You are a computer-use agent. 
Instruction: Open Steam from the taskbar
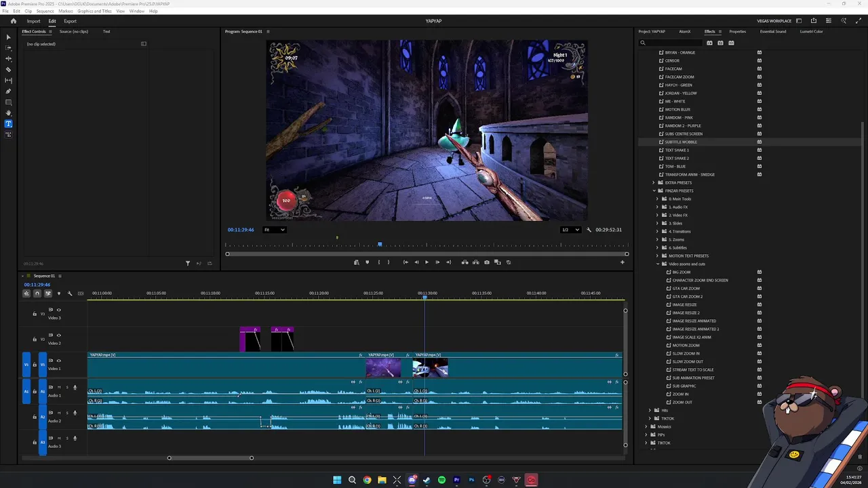[x=427, y=480]
